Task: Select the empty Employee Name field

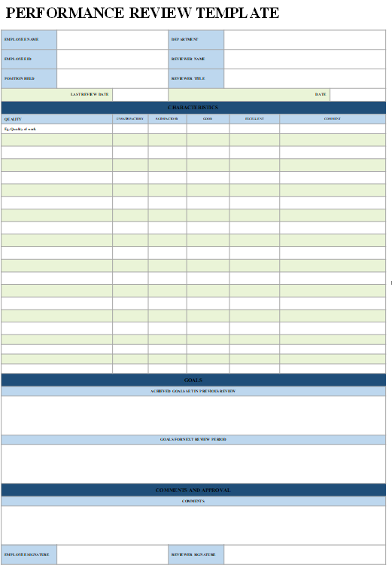Action: [x=112, y=39]
